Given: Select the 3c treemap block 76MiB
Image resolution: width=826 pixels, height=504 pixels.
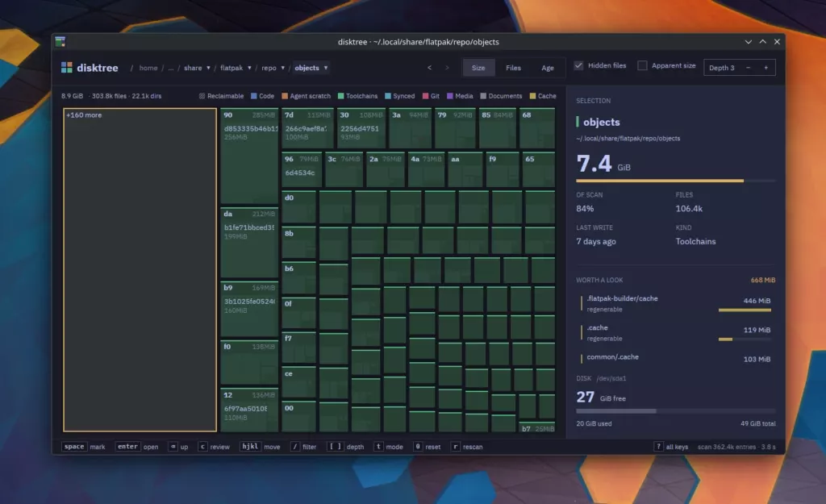Looking at the screenshot, I should [344, 169].
